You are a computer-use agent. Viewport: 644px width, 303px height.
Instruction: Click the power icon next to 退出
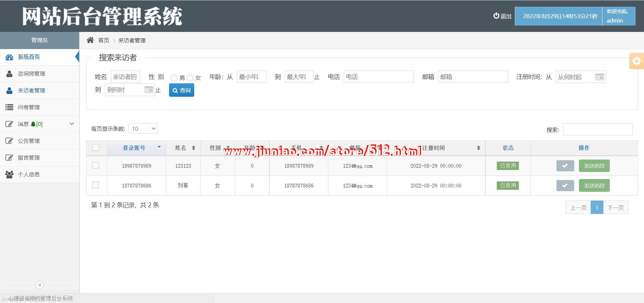click(x=496, y=16)
